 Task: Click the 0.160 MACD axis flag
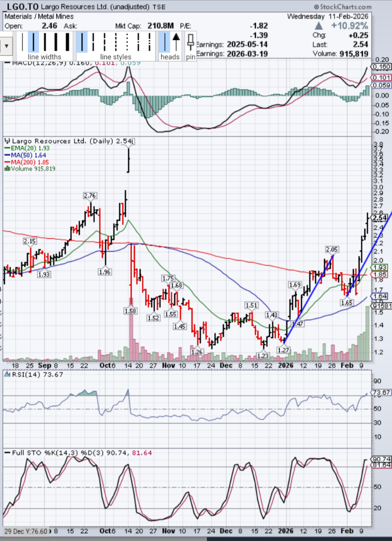[x=381, y=67]
